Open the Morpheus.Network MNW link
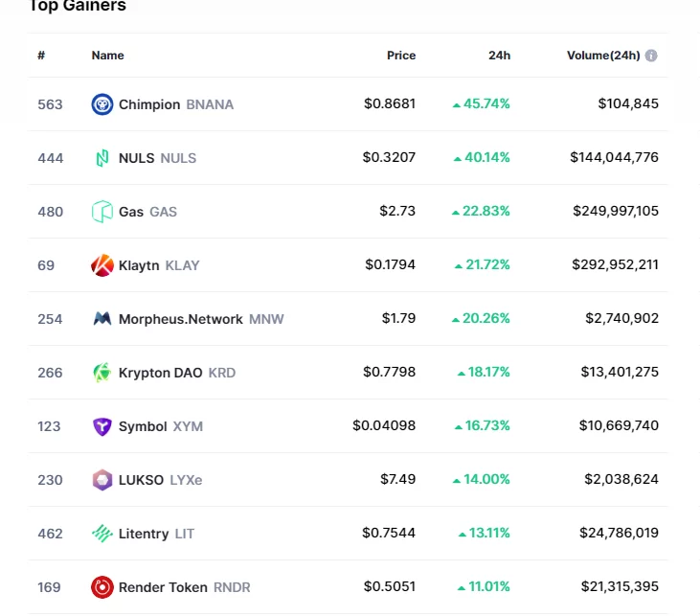 tap(200, 319)
